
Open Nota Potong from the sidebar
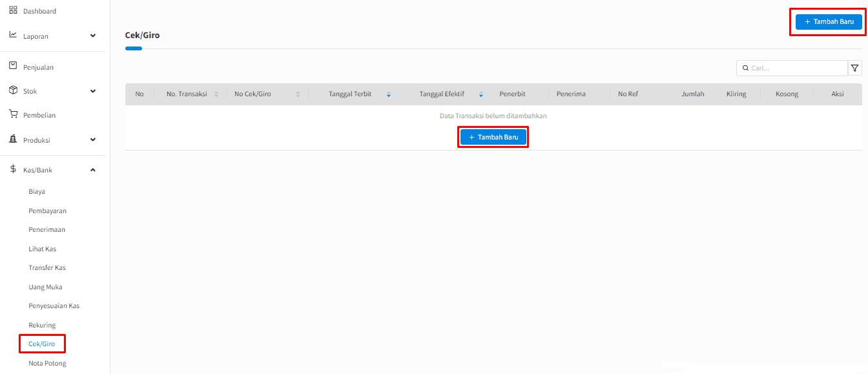[x=47, y=363]
